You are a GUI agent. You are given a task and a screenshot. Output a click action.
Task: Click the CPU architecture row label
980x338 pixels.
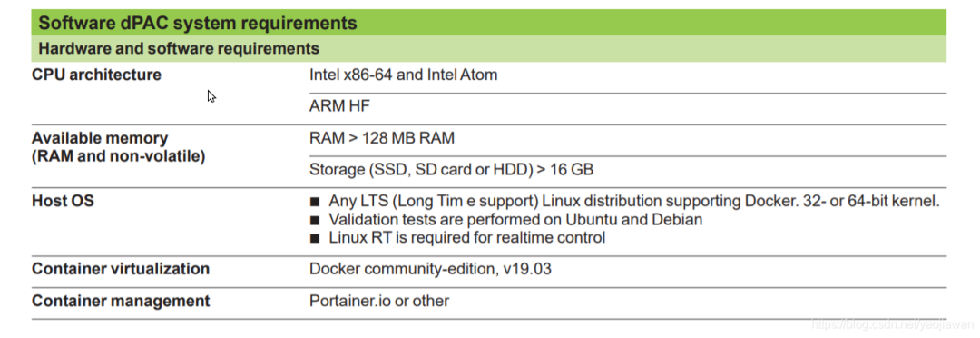pos(96,75)
